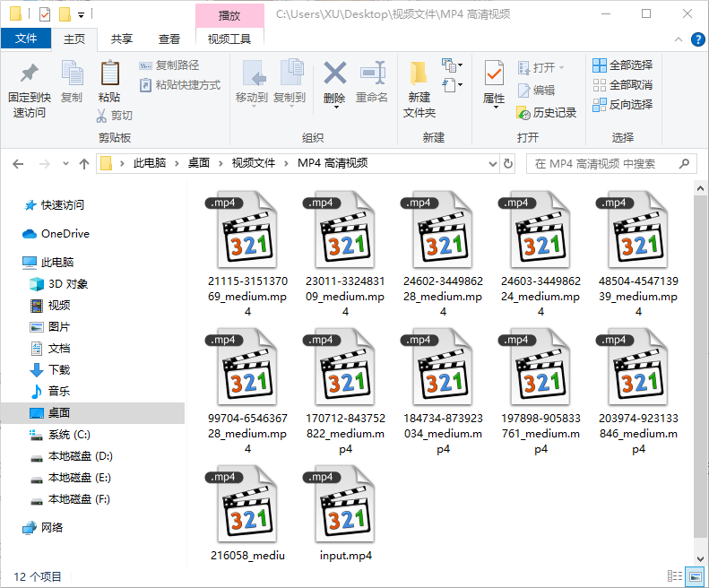Viewport: 709px width, 588px height.
Task: Open Copy to (复制到) menu
Action: 290,84
